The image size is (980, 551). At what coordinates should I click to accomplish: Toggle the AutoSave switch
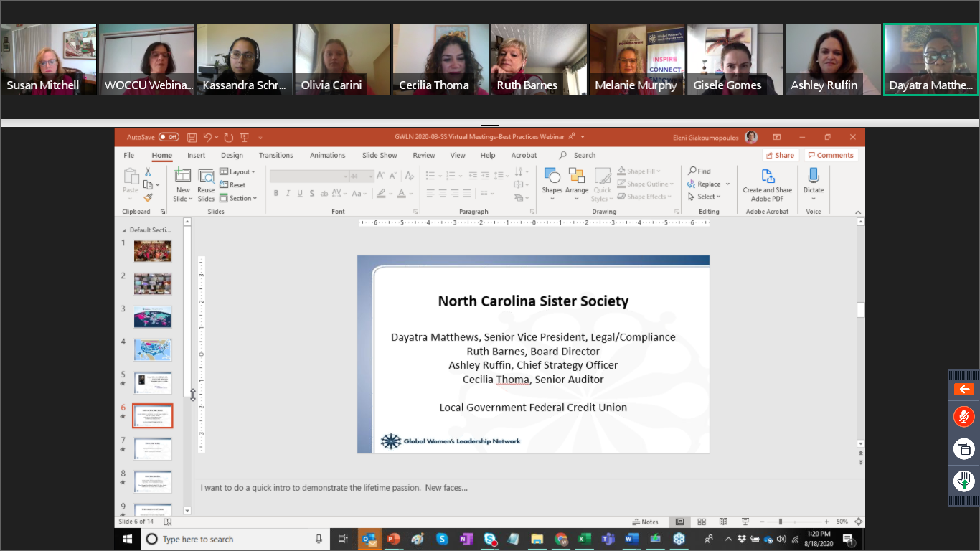[169, 137]
